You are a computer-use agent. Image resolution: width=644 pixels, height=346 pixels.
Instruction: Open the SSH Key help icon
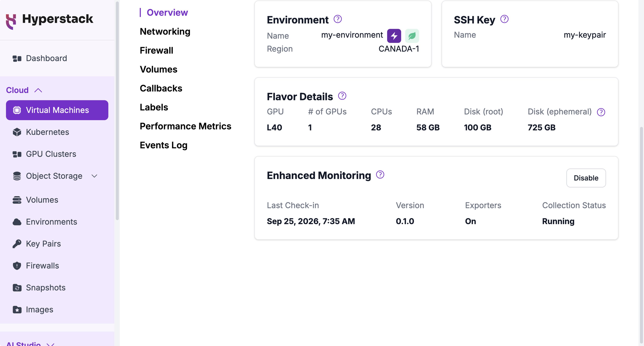pyautogui.click(x=504, y=19)
